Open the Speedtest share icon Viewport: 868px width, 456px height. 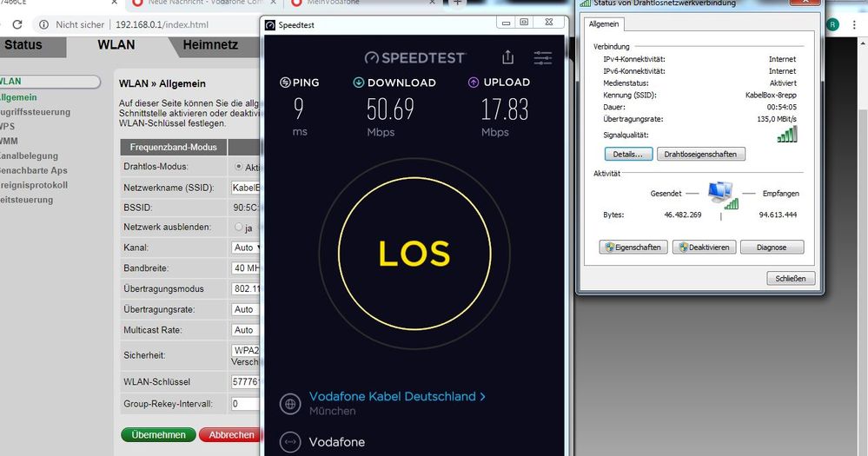pyautogui.click(x=507, y=57)
